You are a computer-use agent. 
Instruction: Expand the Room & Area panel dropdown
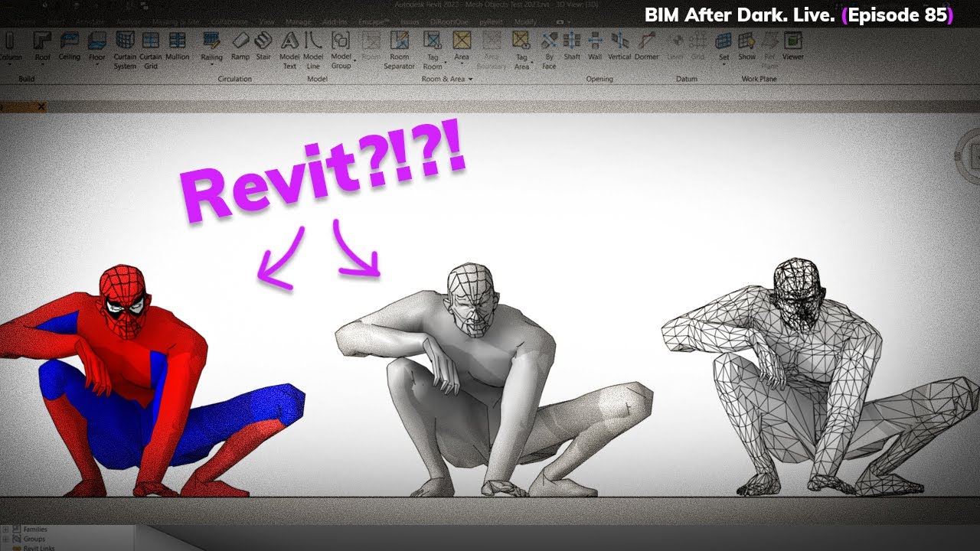(471, 79)
